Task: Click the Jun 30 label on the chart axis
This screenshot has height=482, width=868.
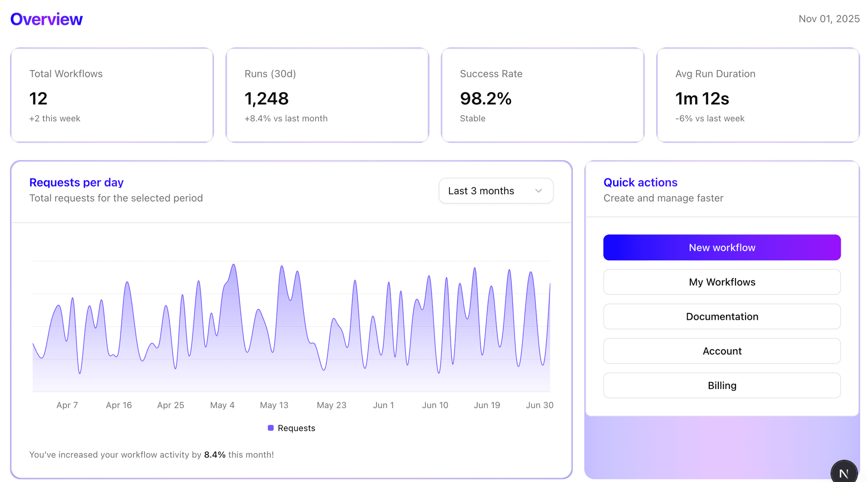Action: tap(539, 405)
